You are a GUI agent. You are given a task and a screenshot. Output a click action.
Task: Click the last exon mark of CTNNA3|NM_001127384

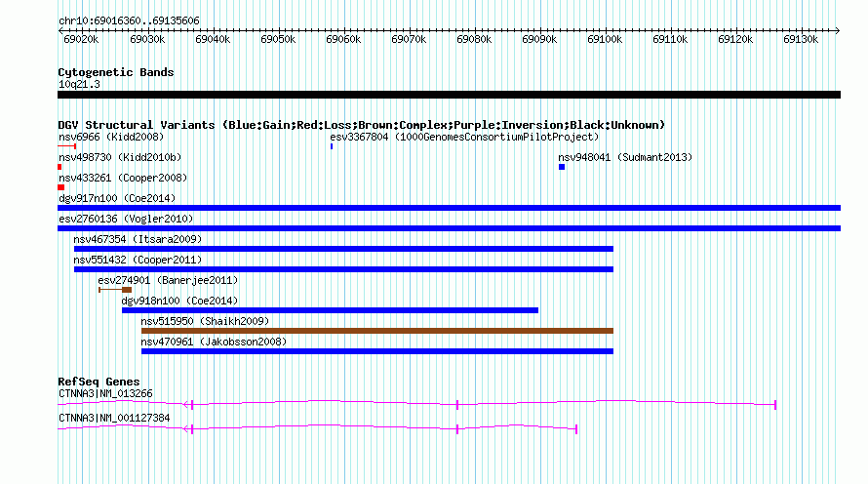(576, 429)
